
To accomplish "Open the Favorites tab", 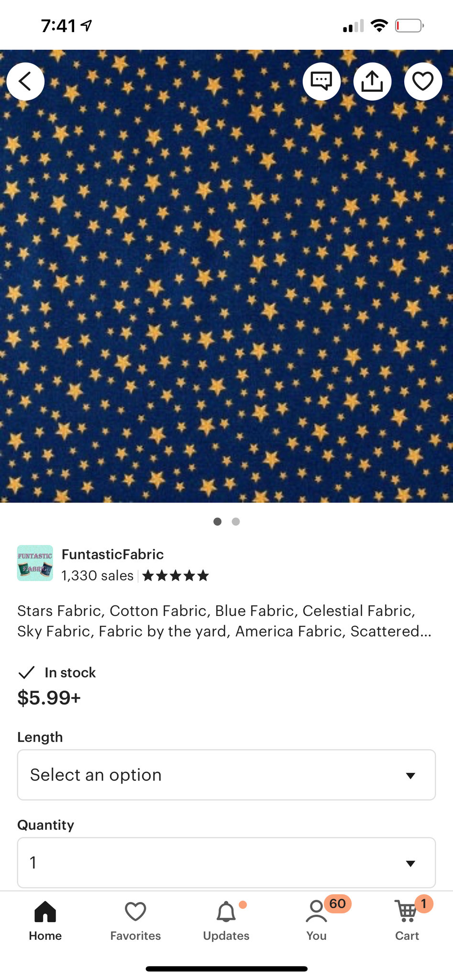I will 135,921.
